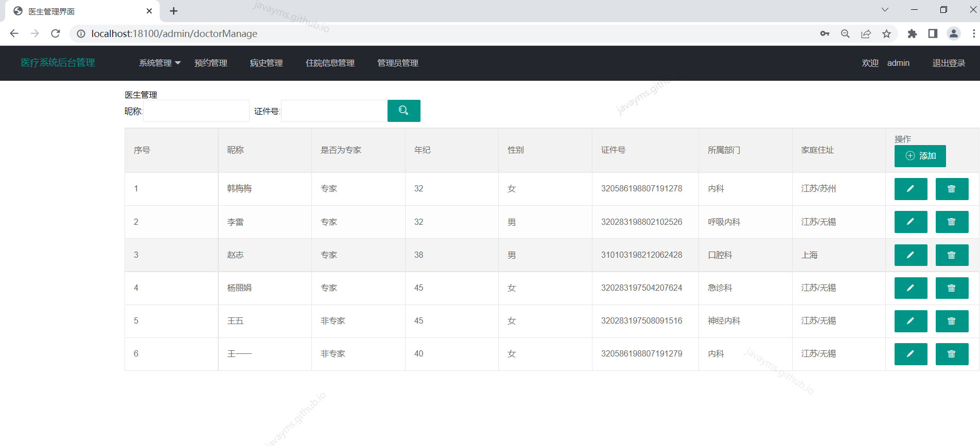The height and width of the screenshot is (446, 980).
Task: Open a new browser tab
Action: [173, 11]
